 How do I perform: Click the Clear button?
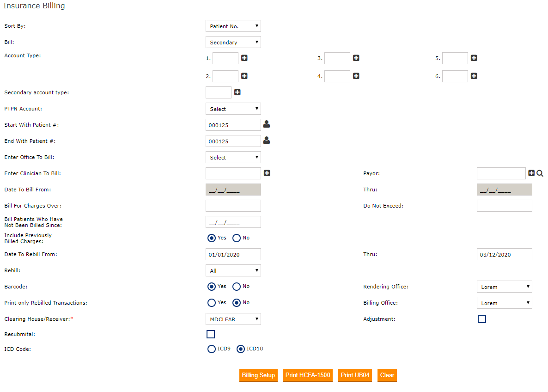[387, 375]
